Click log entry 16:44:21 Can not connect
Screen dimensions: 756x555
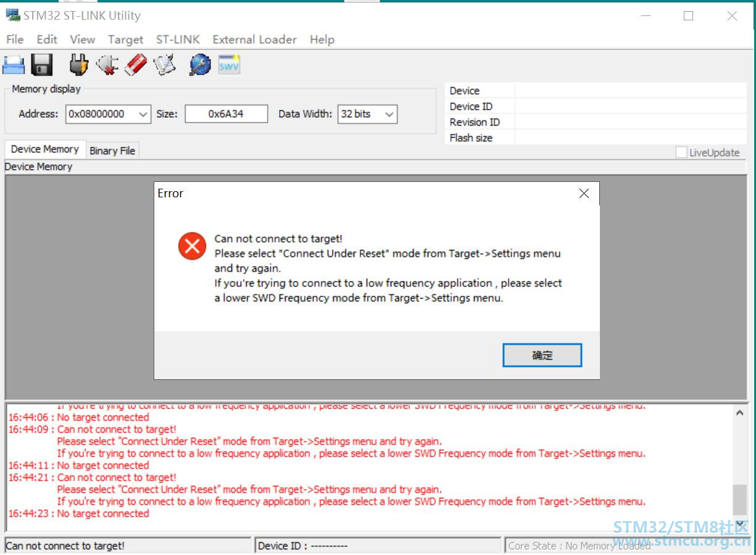point(92,477)
